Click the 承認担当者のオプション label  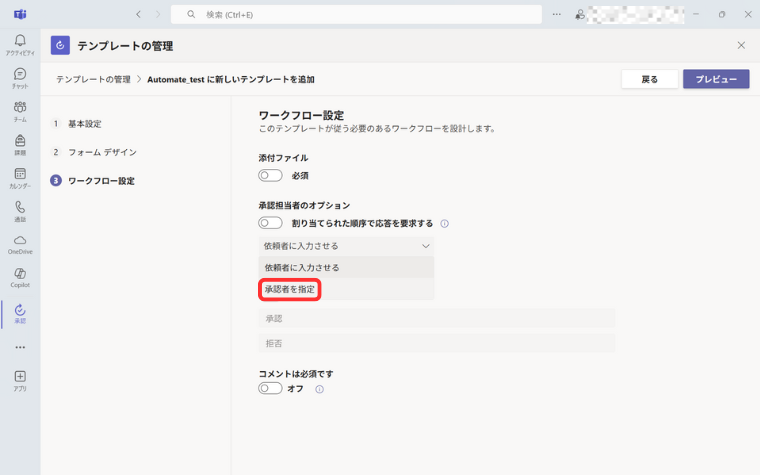click(304, 206)
